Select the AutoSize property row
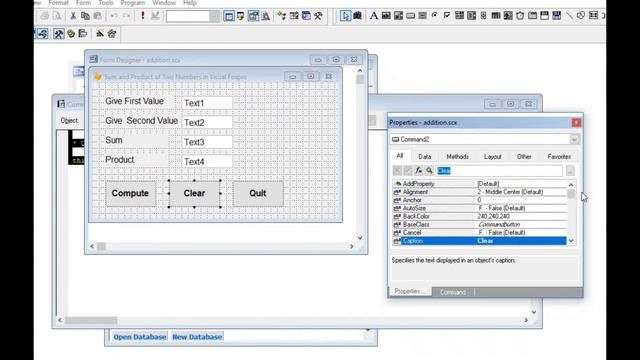 480,208
